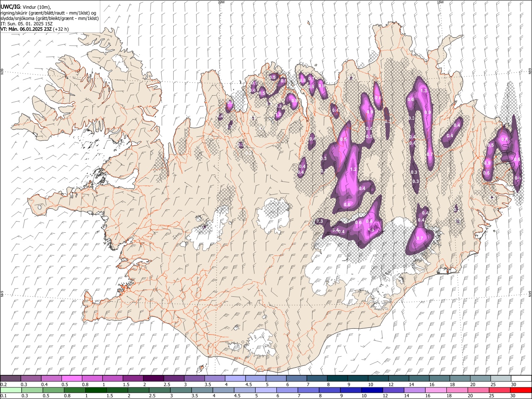Click the 0.2 label in the top legend
532x399 pixels.
point(4,384)
